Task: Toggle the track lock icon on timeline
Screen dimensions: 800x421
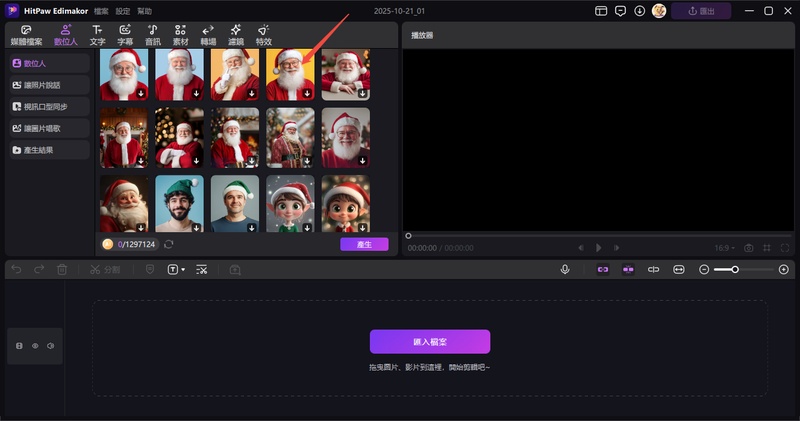Action: tap(19, 346)
